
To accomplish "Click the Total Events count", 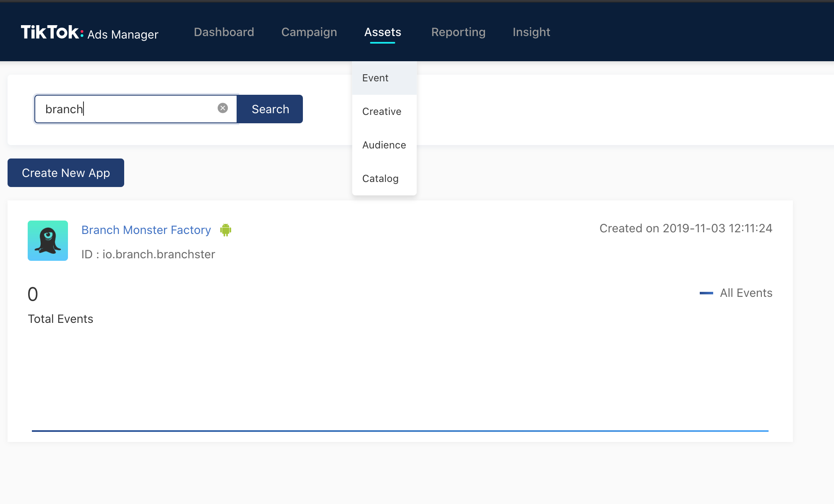I will click(x=33, y=294).
